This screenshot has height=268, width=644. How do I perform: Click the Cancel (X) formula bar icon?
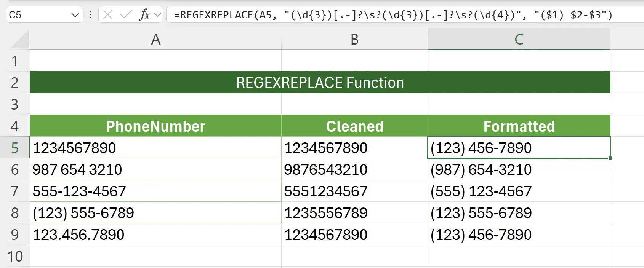[x=108, y=15]
